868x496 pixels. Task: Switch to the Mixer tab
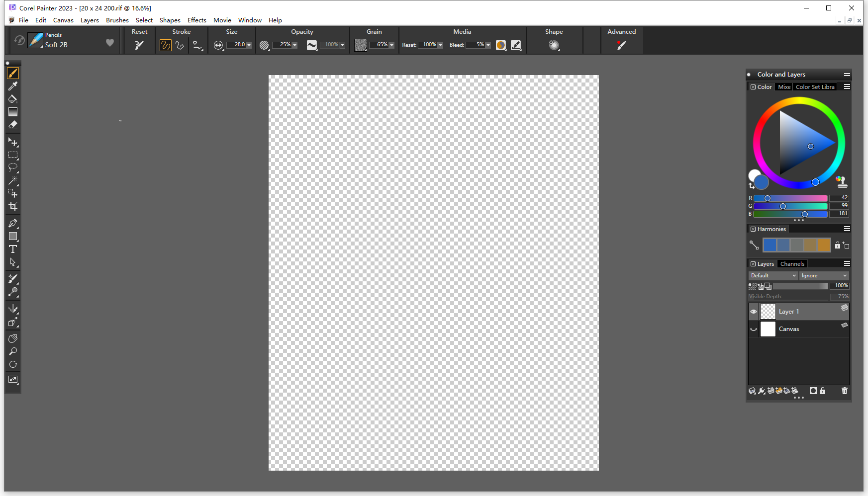tap(784, 87)
